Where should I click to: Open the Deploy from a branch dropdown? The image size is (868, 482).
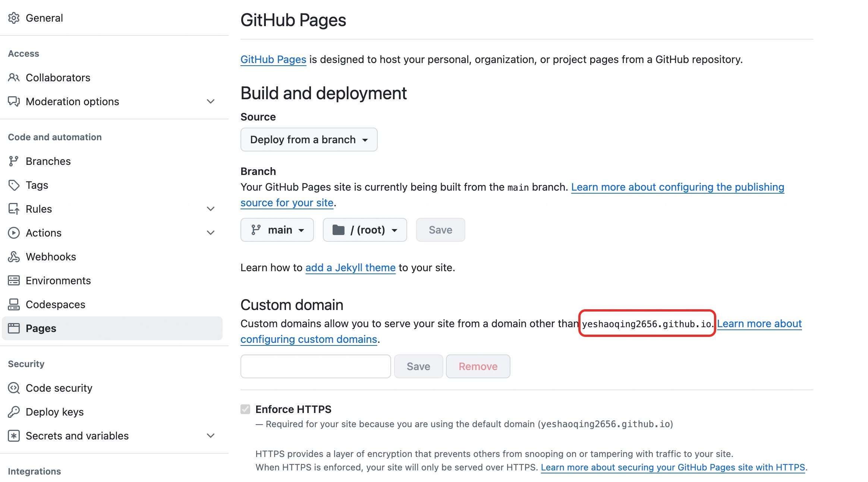(x=309, y=140)
